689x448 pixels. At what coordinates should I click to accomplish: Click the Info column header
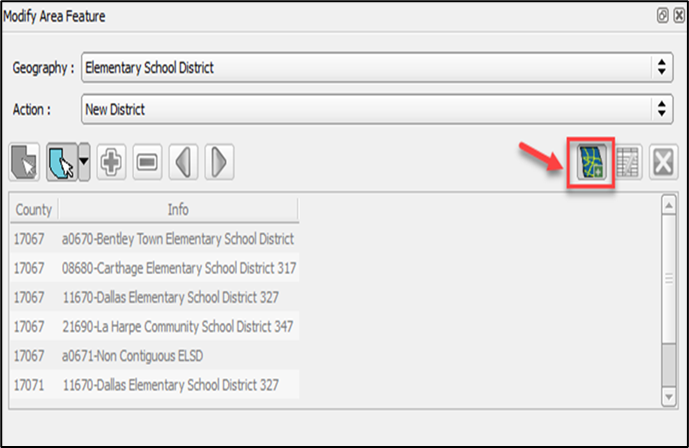[178, 210]
